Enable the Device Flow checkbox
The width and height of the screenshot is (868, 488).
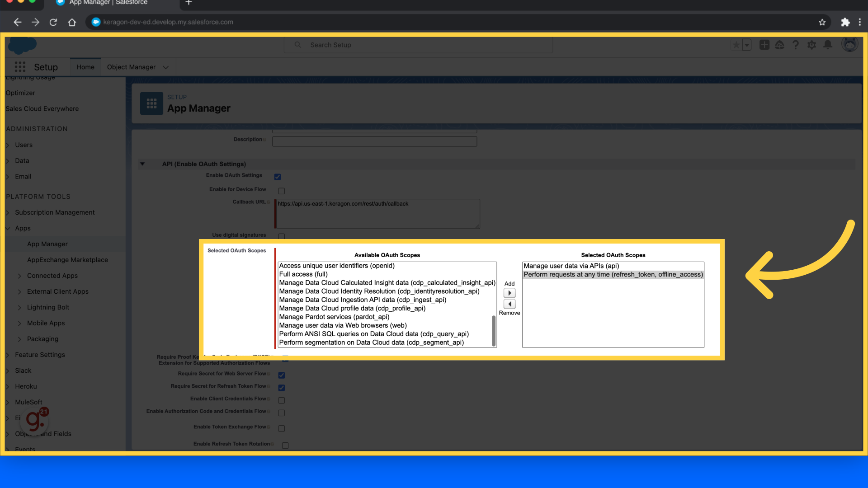[281, 191]
